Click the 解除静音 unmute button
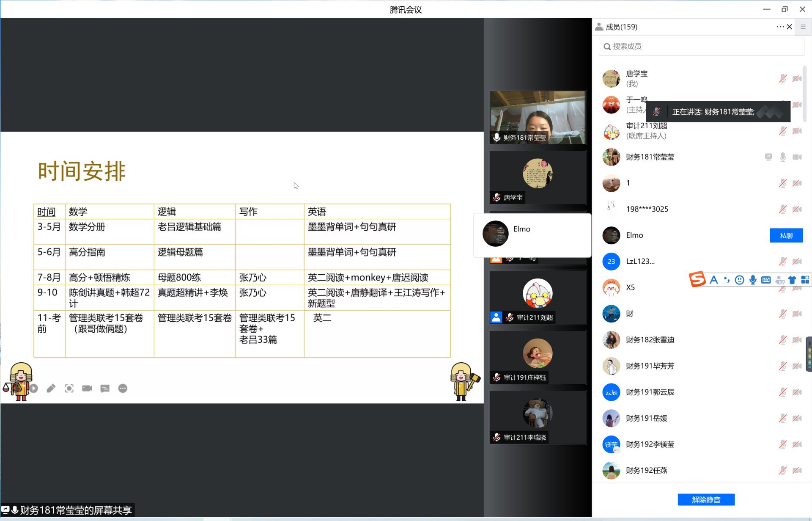 click(706, 499)
